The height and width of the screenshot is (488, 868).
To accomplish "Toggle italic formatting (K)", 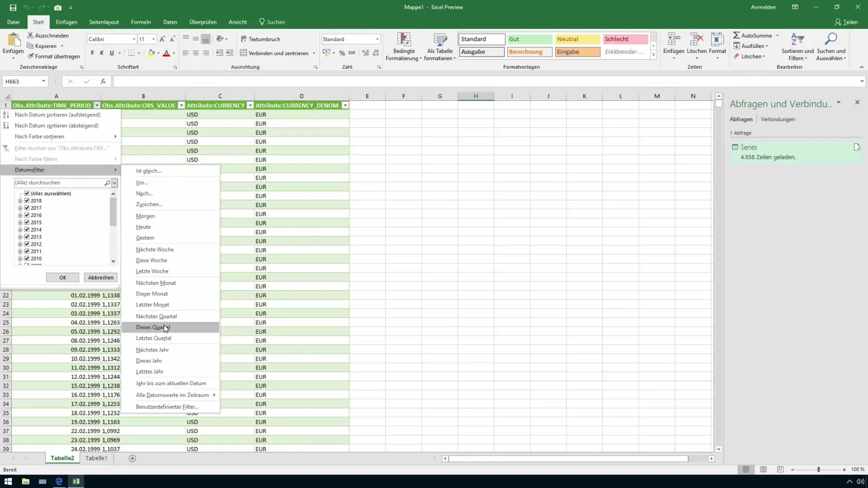I will 102,53.
